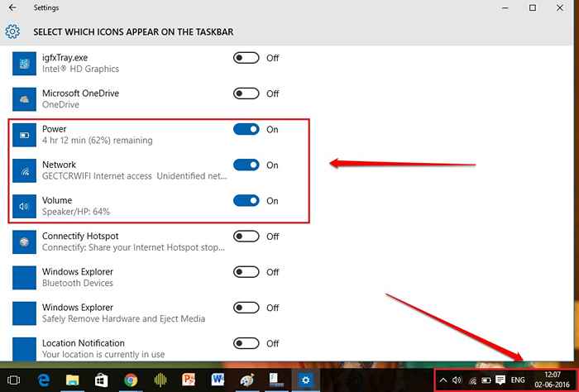
Task: Click the "Bluetooth Devices" description text
Action: point(78,283)
